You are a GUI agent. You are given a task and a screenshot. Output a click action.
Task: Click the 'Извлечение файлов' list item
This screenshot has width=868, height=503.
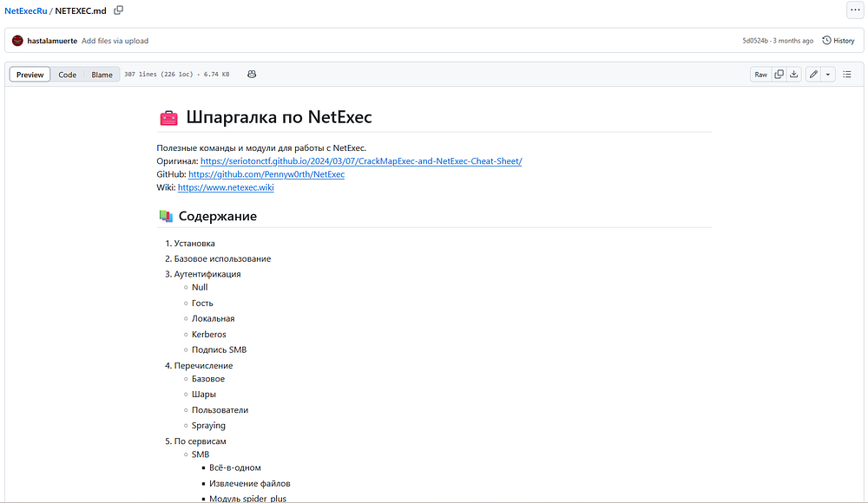tap(250, 484)
